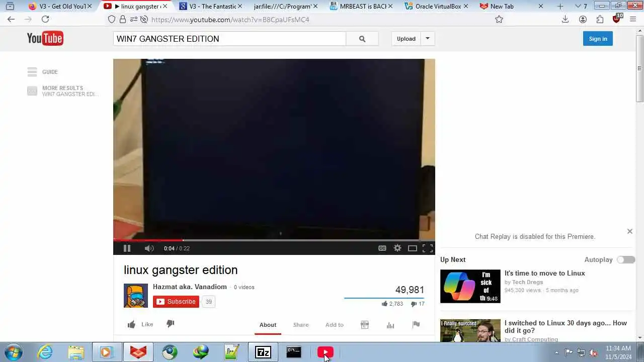This screenshot has height=362, width=644.
Task: Show hidden tray icons arrow
Action: 556,352
